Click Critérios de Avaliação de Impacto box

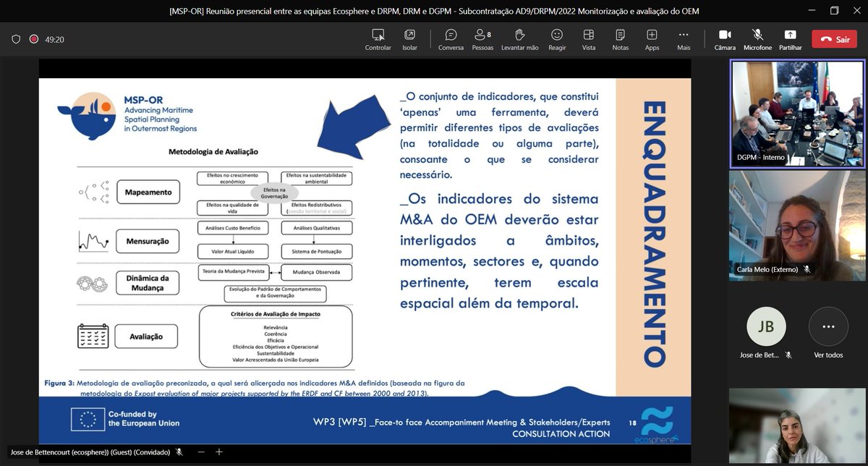[276, 336]
